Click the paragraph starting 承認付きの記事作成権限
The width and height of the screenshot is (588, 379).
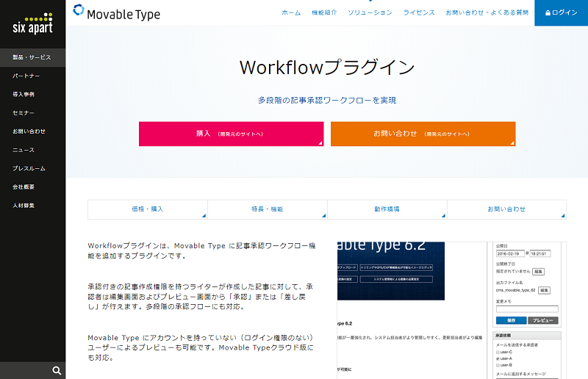pyautogui.click(x=201, y=297)
